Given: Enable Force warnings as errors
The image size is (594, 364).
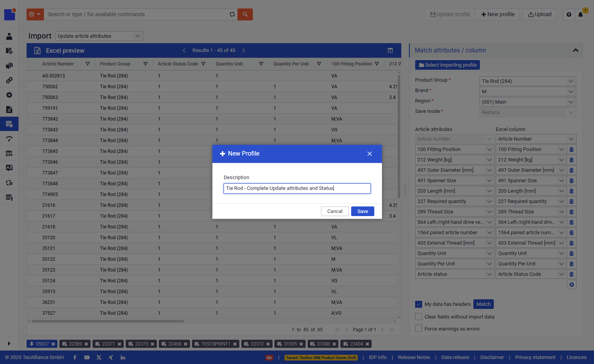Looking at the screenshot, I should pyautogui.click(x=419, y=329).
